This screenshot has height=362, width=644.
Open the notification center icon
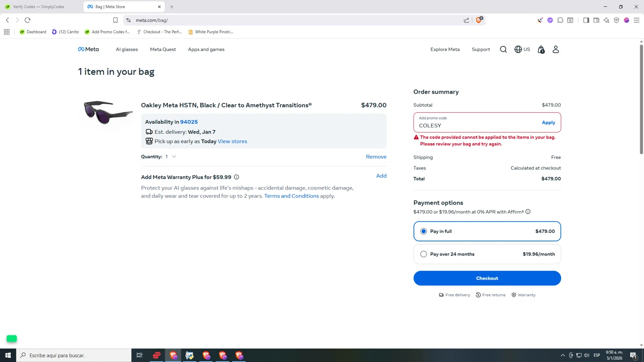point(633,355)
